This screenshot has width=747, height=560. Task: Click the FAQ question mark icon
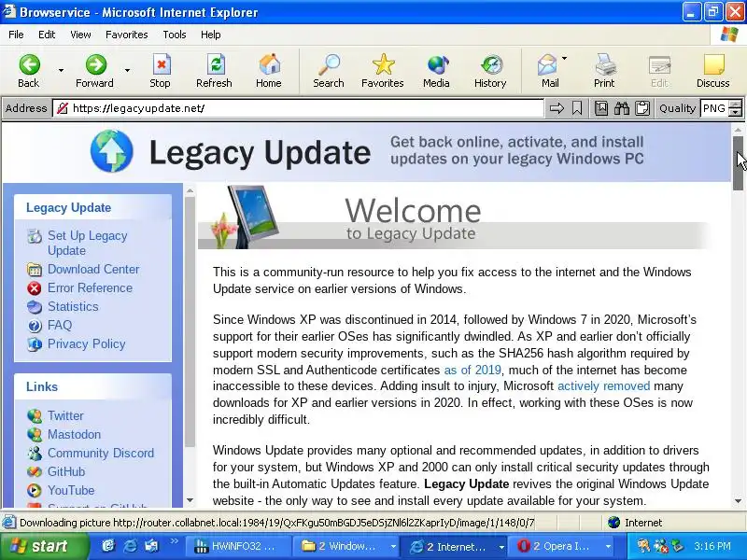tap(35, 326)
